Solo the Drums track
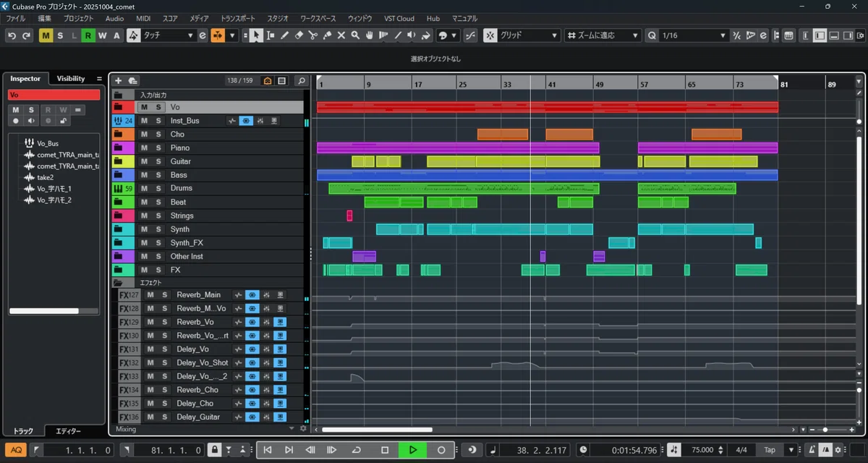 (158, 189)
